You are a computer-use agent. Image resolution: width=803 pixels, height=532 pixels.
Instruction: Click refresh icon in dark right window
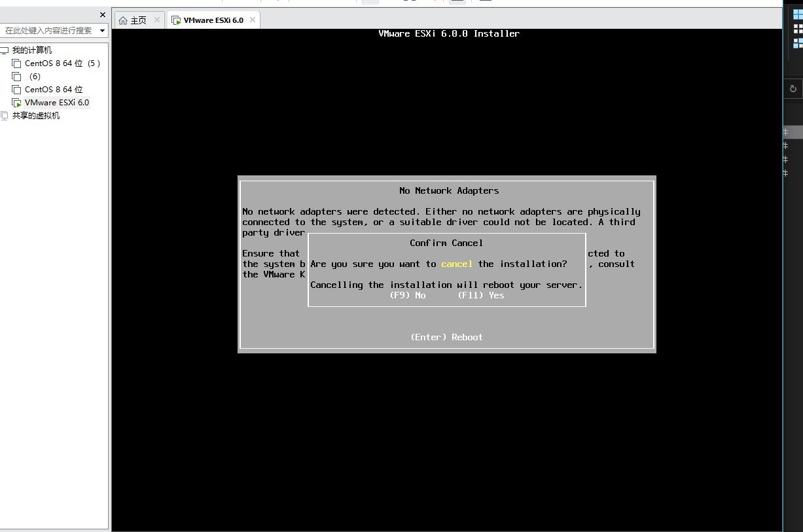pyautogui.click(x=793, y=89)
